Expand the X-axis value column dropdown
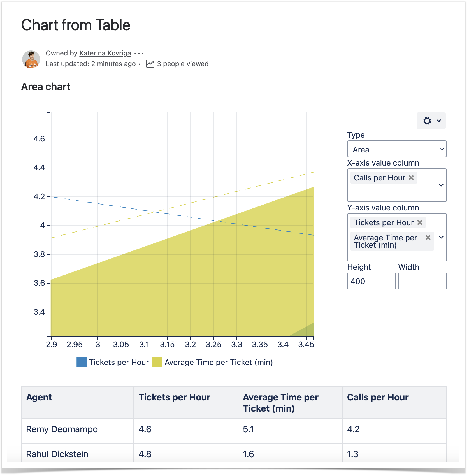Screen dimensions: 469x476 tap(441, 185)
